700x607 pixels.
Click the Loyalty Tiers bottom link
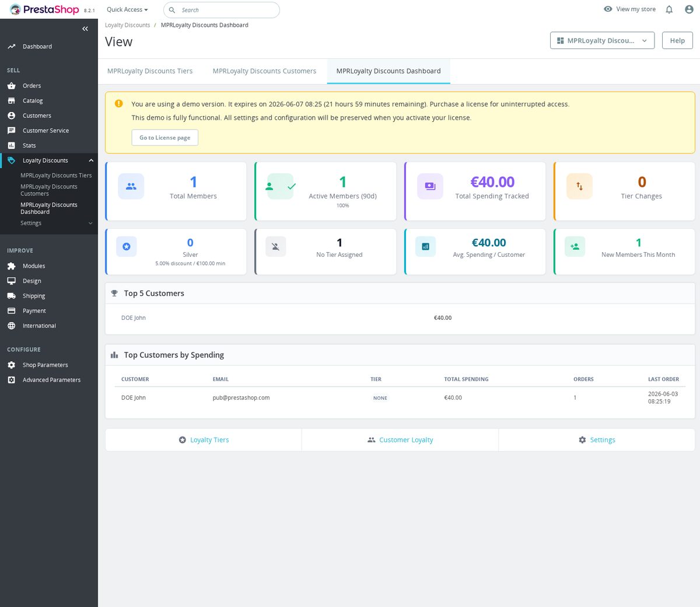[x=204, y=440]
